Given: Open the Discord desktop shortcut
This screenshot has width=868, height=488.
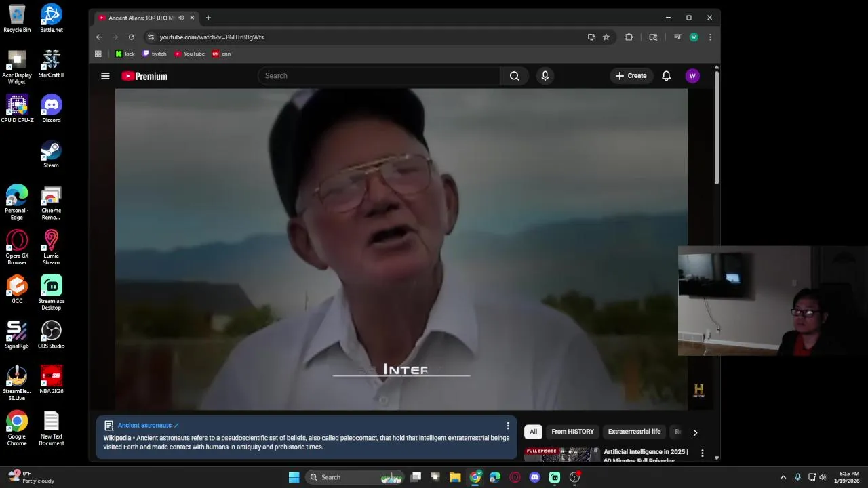Looking at the screenshot, I should 52,108.
